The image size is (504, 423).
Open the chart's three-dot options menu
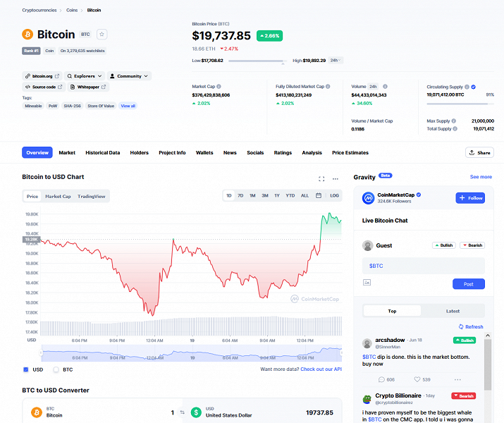pos(336,179)
